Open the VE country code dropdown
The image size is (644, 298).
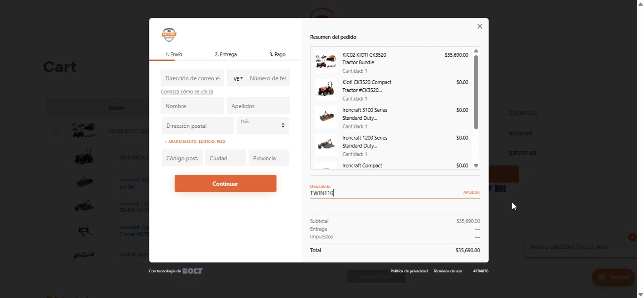(238, 78)
